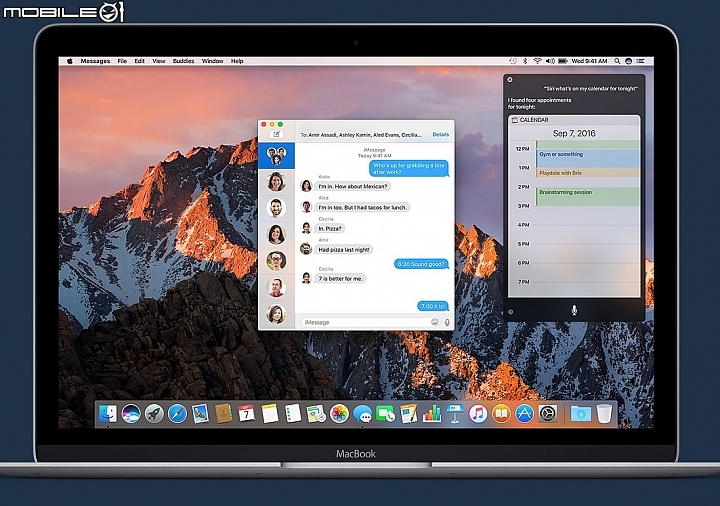Screen dimensions: 720x506
Task: Open System Preferences gear in Dock
Action: pos(547,414)
